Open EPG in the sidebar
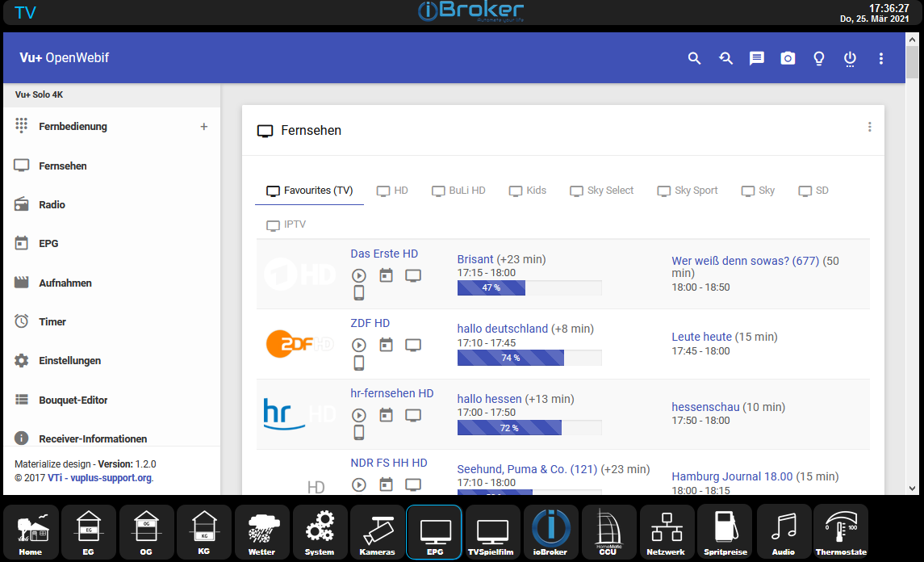Viewport: 924px width, 562px height. (48, 244)
